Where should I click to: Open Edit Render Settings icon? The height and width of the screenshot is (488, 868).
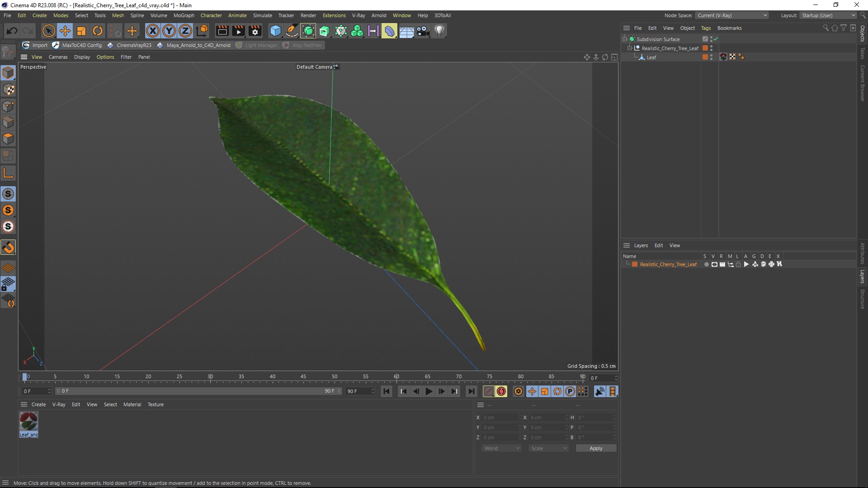click(x=255, y=31)
